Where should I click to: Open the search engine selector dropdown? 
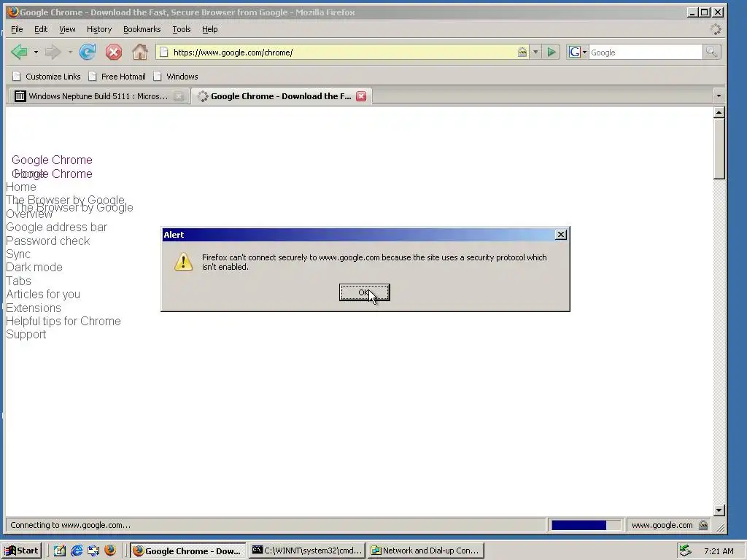tap(584, 52)
